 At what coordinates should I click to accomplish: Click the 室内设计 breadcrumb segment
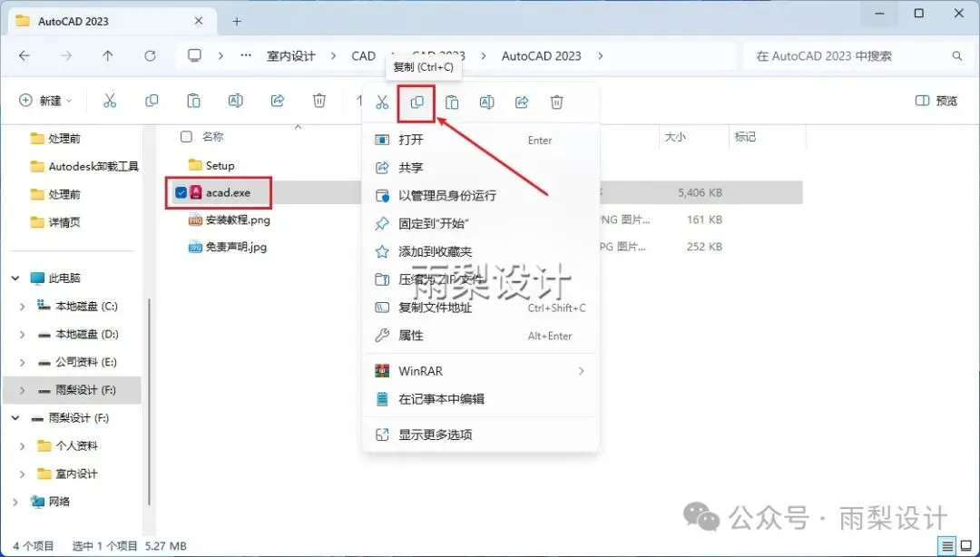click(x=291, y=55)
